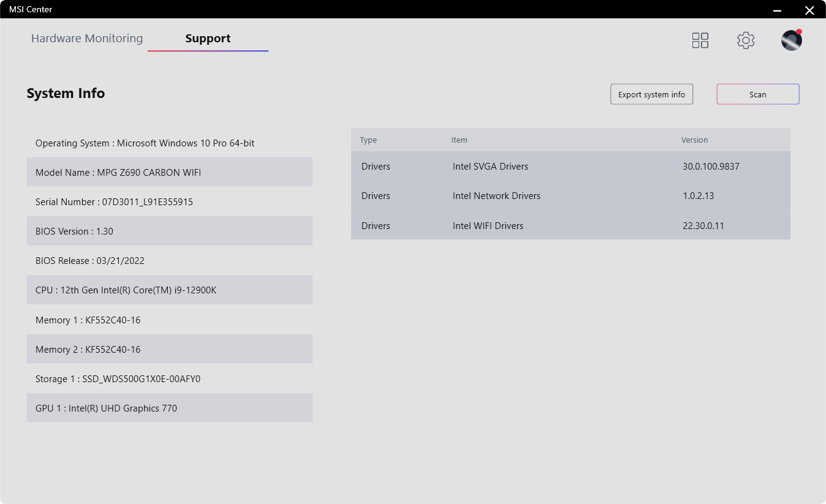Viewport: 826px width, 504px height.
Task: Select the GPU 1 UHD Graphics row
Action: [170, 408]
